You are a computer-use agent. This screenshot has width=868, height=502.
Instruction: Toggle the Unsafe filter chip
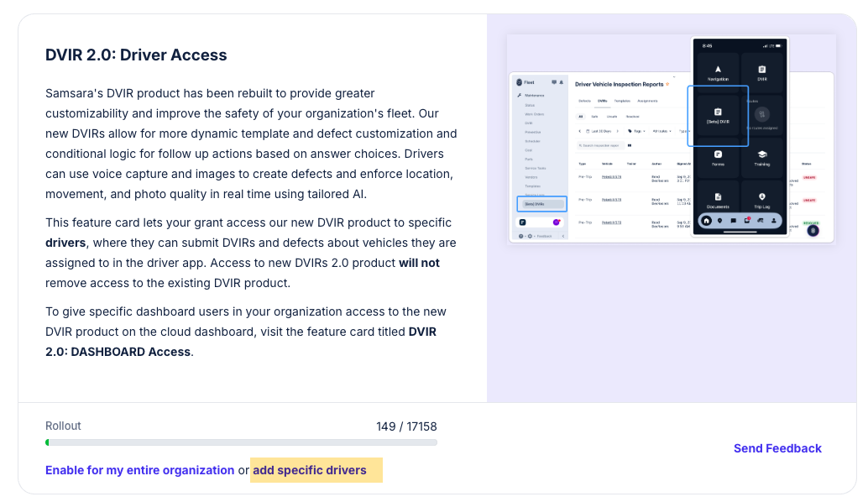click(612, 117)
